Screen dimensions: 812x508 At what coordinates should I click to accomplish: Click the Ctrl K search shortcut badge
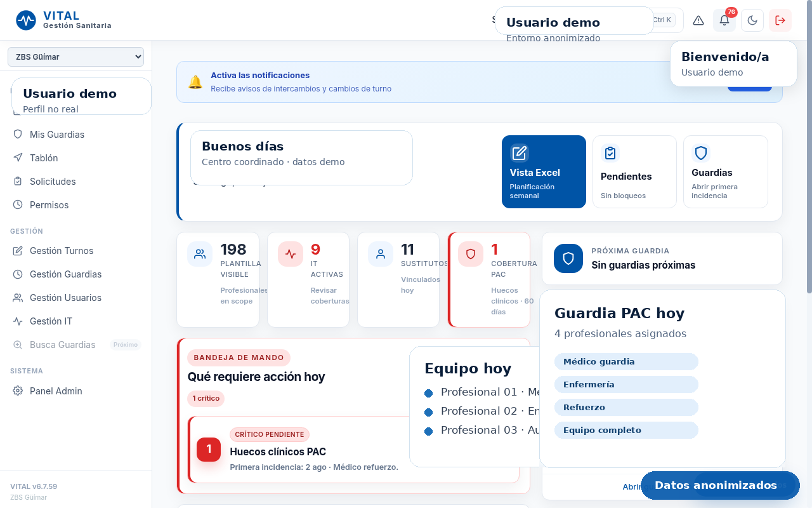[x=662, y=20]
